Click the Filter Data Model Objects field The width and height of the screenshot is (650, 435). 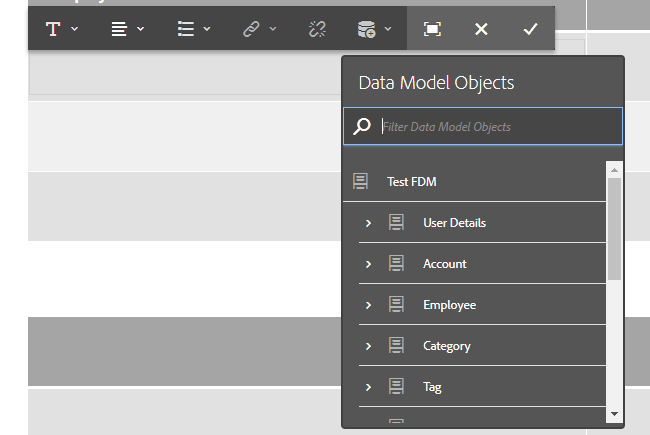[x=497, y=127]
